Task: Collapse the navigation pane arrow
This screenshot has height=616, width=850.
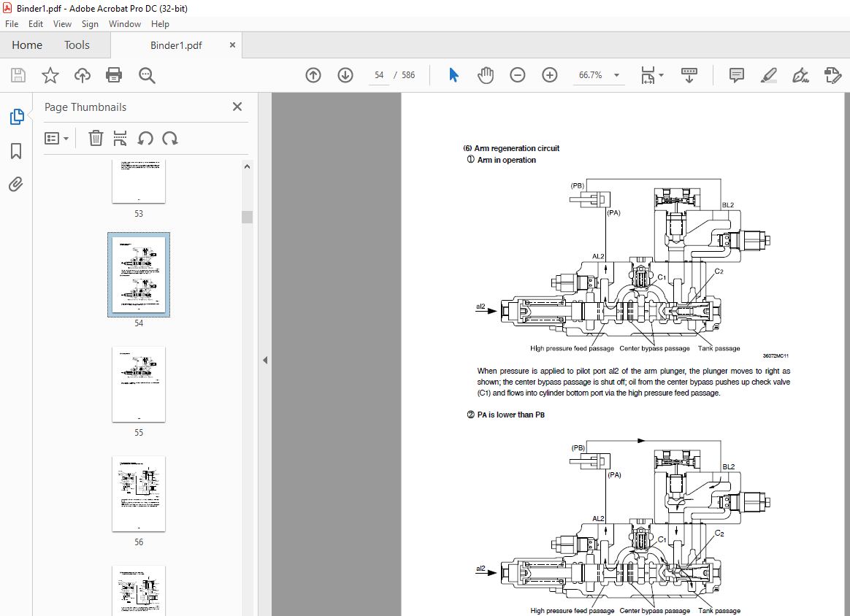Action: (x=265, y=360)
